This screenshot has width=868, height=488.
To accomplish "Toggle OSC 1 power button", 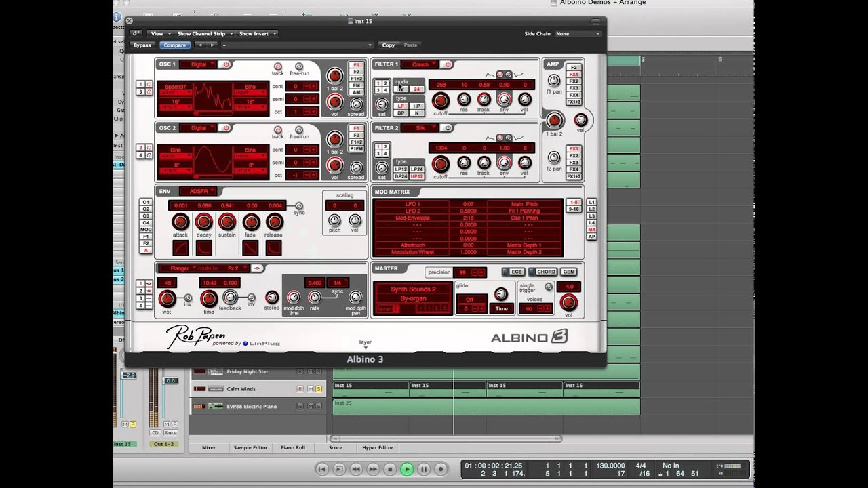I will coord(226,64).
